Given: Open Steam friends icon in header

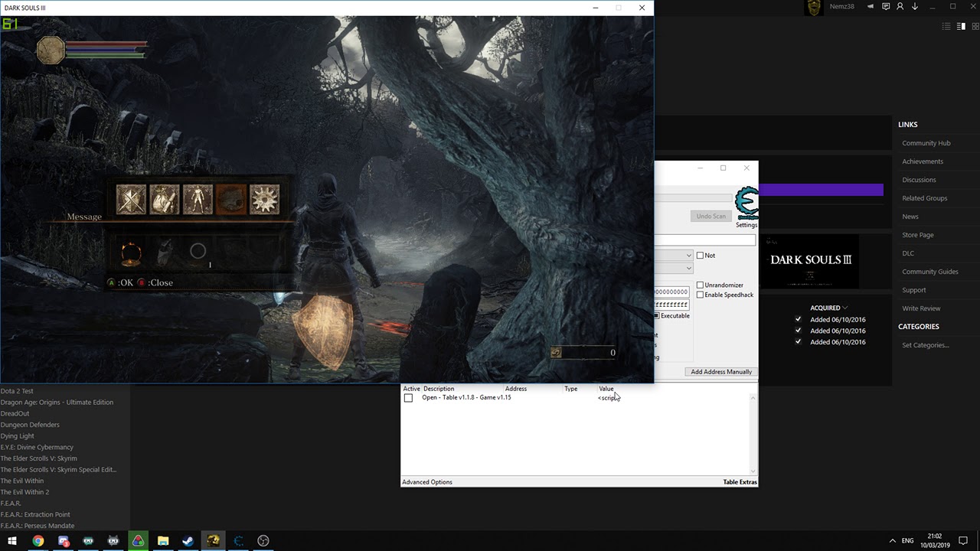Looking at the screenshot, I should [900, 6].
